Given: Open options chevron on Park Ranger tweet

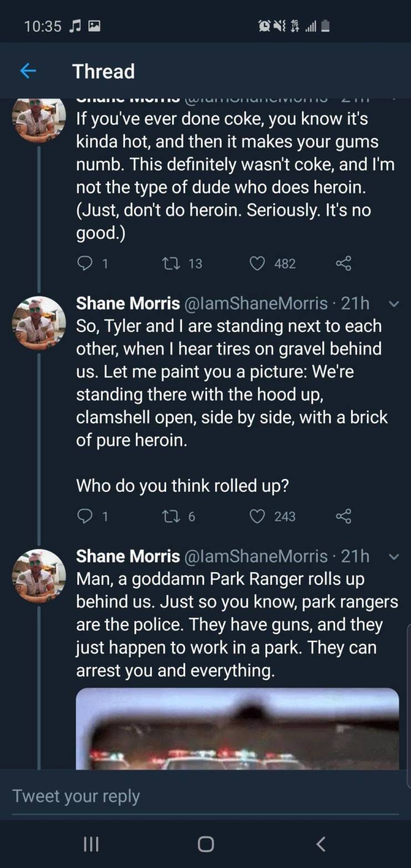Looking at the screenshot, I should pos(393,556).
